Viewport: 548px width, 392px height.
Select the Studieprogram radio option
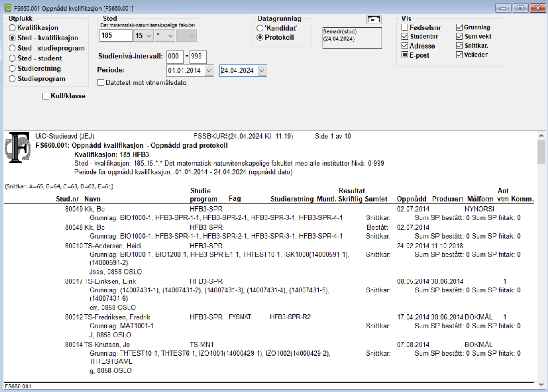tap(12, 79)
